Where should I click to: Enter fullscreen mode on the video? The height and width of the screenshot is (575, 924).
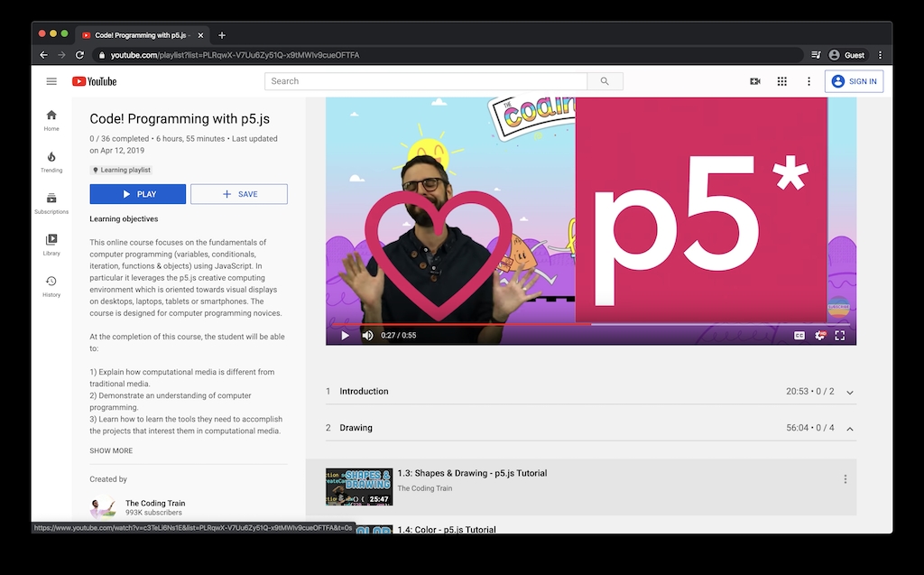point(840,336)
